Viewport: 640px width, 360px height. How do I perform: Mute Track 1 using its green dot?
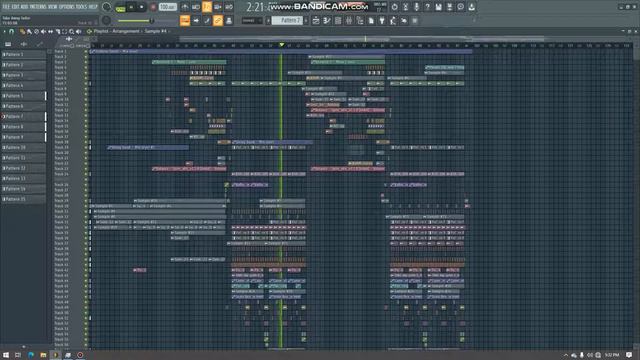pos(86,51)
